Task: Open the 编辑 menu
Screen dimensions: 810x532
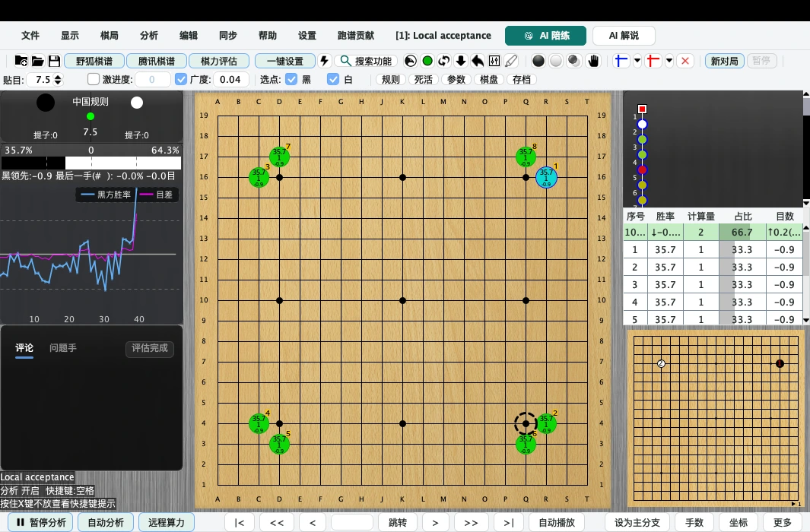Action: coord(189,36)
